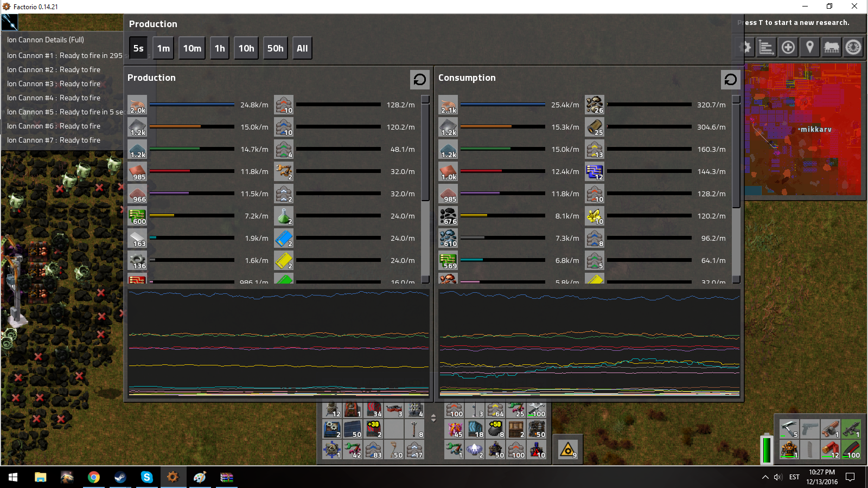
Task: Click the power armor slot
Action: 789,450
